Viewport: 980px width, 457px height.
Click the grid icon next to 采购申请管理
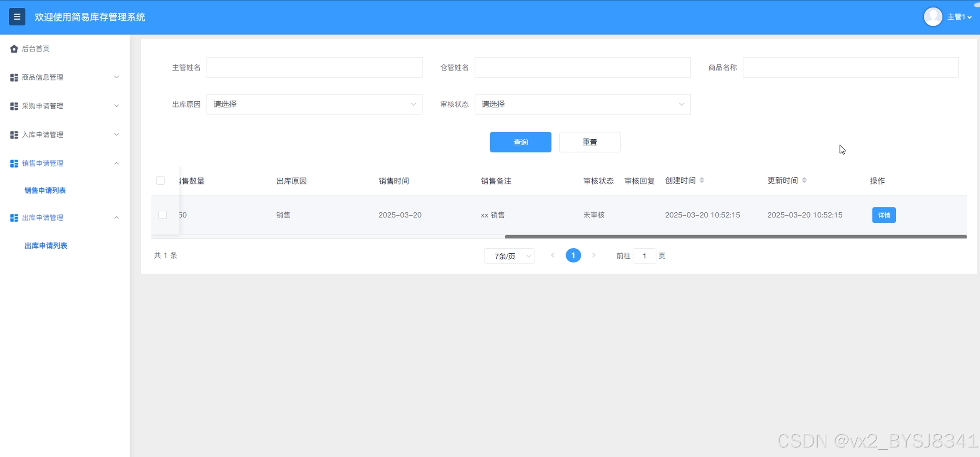[14, 106]
